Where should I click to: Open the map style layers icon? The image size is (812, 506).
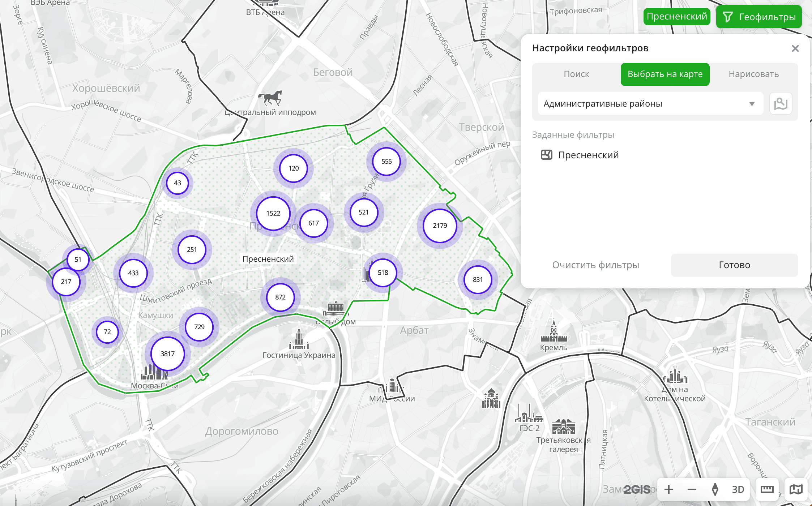(x=796, y=489)
